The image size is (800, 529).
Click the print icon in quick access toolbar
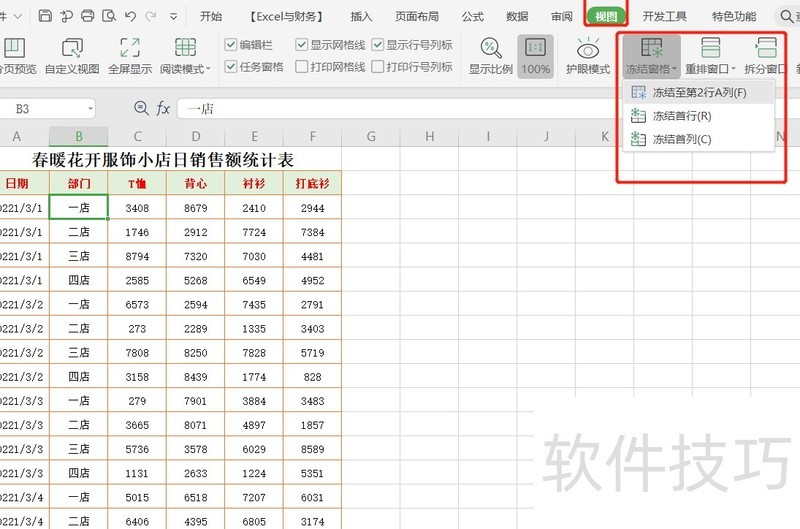tap(88, 16)
